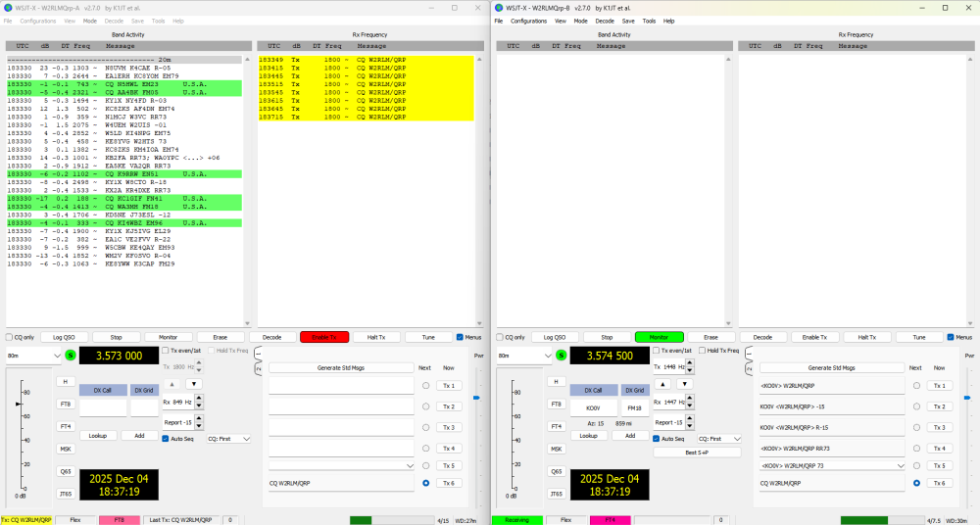Uncheck Menus checkbox in window B

click(951, 338)
